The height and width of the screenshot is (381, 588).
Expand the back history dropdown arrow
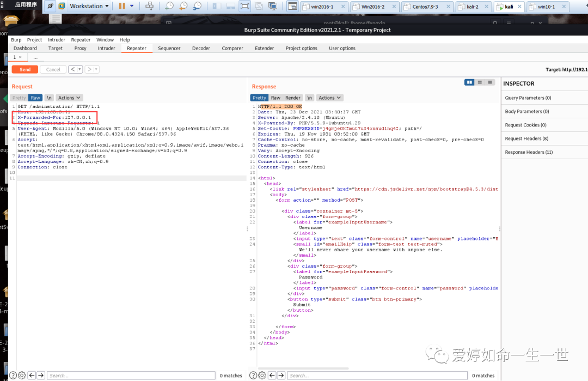[79, 69]
